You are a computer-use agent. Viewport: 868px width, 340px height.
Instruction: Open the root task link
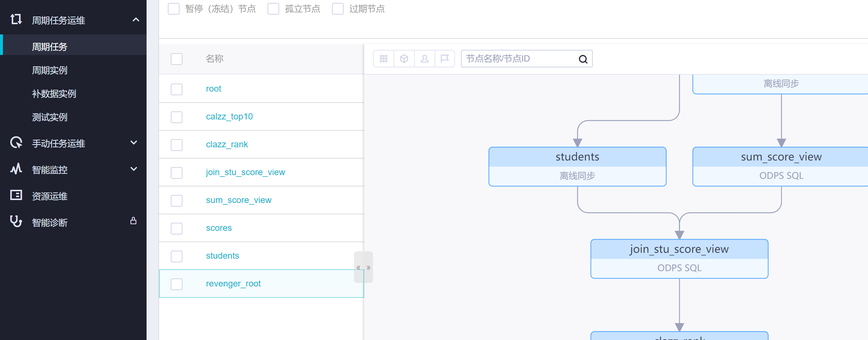[x=214, y=89]
